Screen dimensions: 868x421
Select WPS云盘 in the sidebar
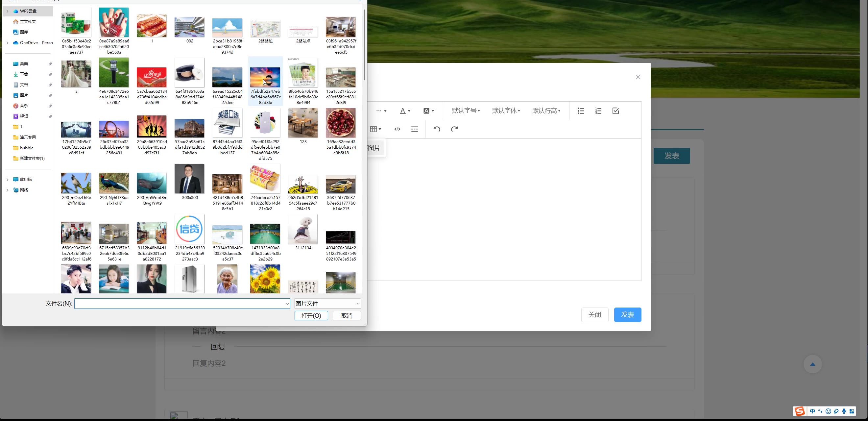[28, 11]
